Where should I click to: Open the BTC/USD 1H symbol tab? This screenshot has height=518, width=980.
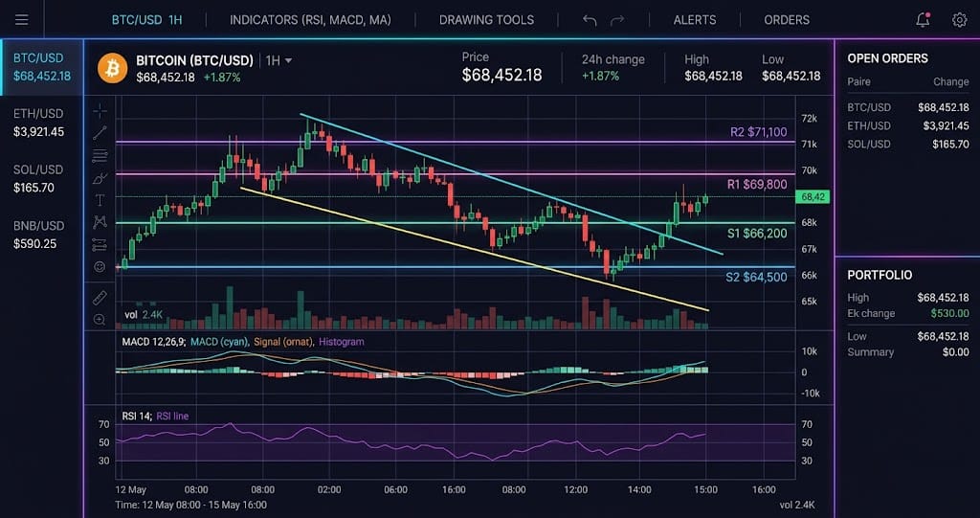[x=146, y=20]
